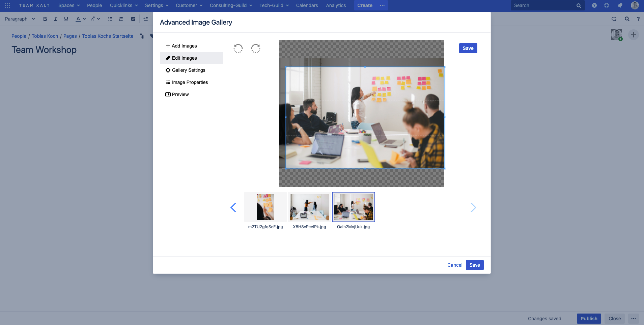Open more options ellipsis beside Close button
Image resolution: width=644 pixels, height=325 pixels.
coord(634,319)
